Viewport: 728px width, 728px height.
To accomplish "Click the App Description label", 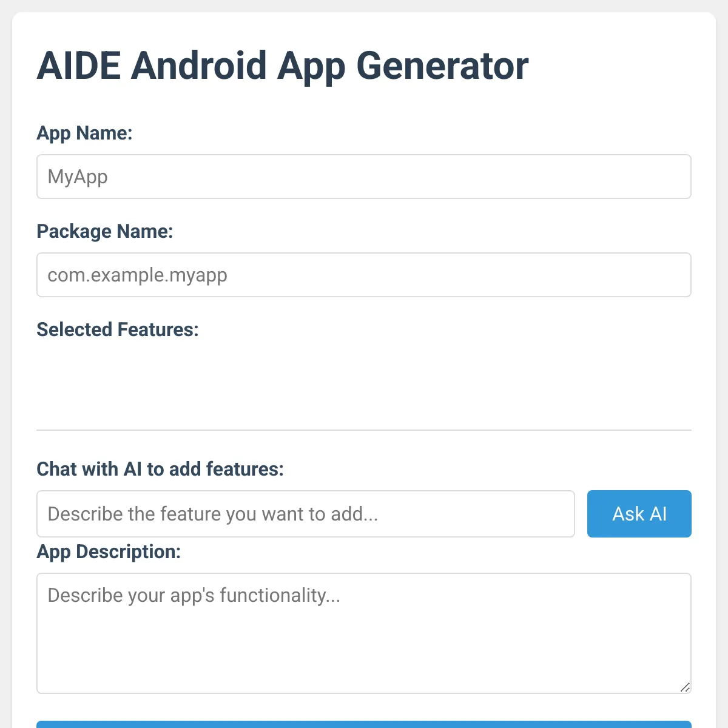I will click(x=109, y=551).
